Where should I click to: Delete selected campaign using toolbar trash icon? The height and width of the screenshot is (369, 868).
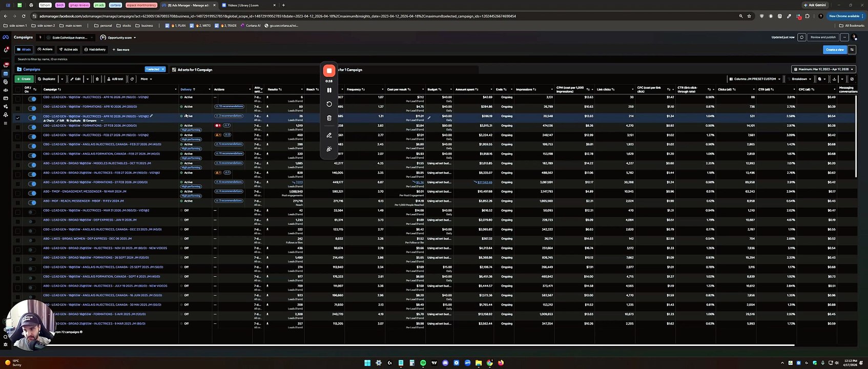(97, 79)
